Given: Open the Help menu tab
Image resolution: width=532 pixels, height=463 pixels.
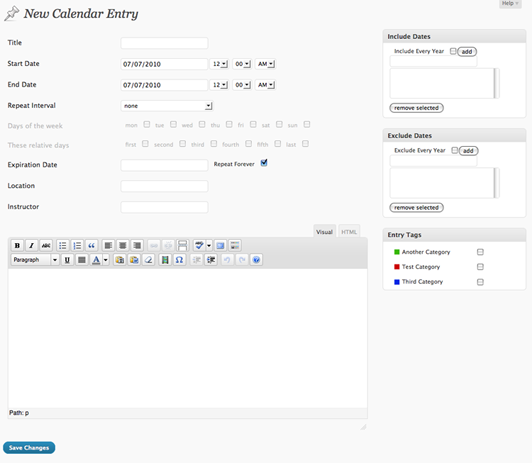Looking at the screenshot, I should pos(510,3).
